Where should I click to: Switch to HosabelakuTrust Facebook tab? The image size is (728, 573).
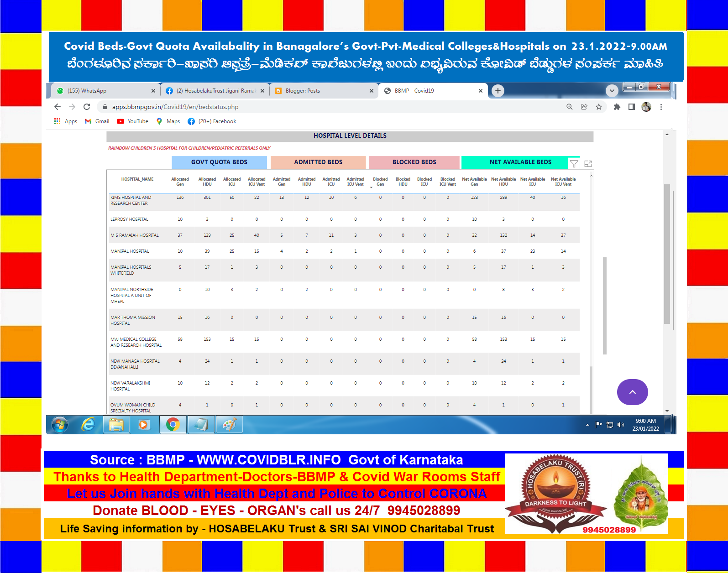pos(215,91)
